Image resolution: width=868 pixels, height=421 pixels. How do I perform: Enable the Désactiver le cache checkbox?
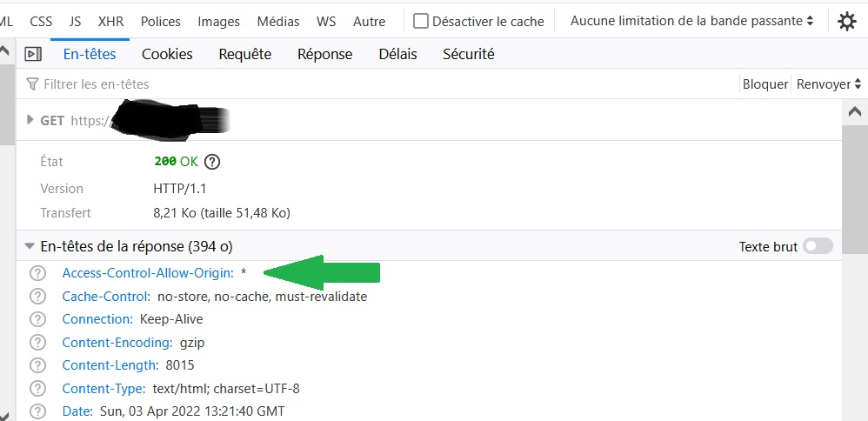421,22
